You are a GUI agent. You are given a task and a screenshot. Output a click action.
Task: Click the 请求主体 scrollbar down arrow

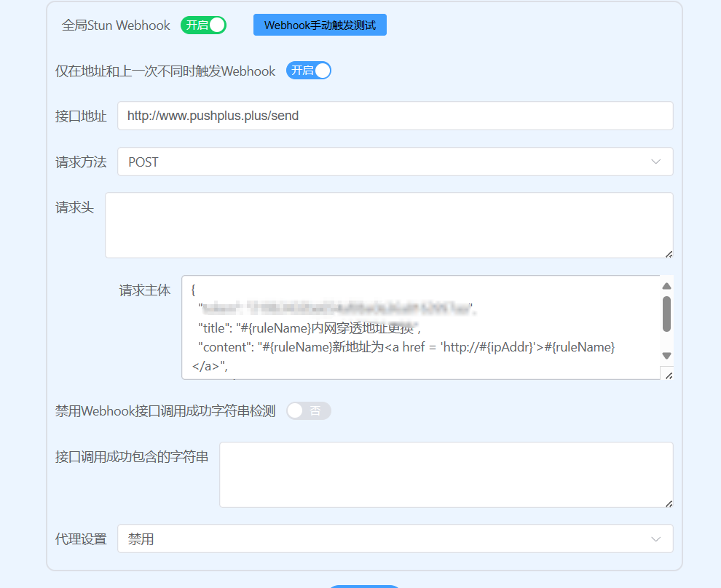click(666, 356)
